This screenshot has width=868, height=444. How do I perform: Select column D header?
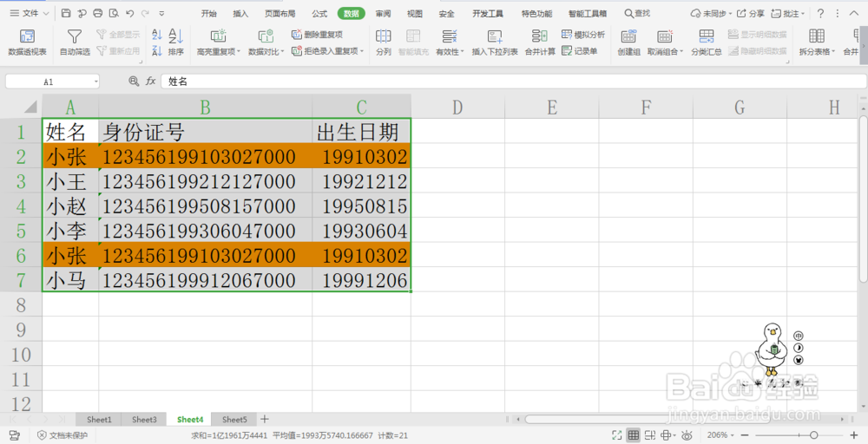[457, 107]
